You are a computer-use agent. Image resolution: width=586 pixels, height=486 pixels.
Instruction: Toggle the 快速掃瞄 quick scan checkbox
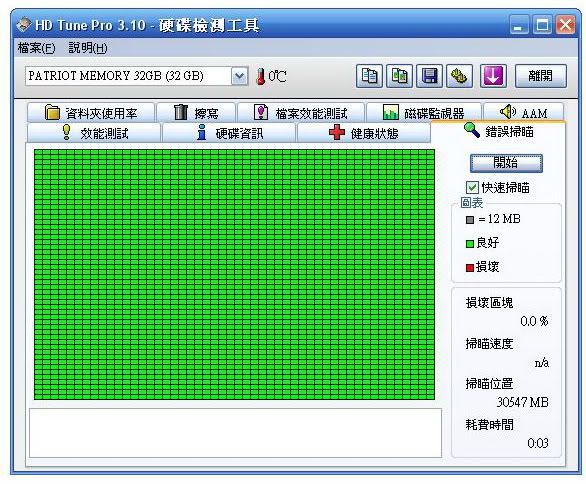tap(472, 187)
